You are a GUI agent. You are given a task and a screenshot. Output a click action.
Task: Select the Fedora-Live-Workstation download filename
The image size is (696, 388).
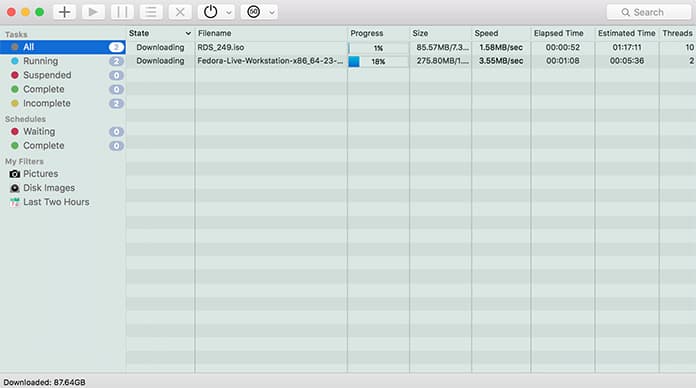coord(270,61)
